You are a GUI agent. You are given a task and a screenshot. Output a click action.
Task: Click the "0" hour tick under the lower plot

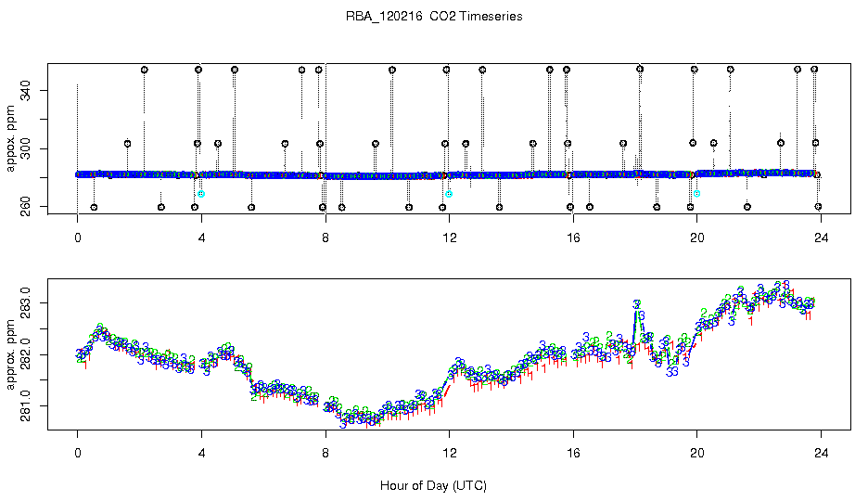point(78,453)
